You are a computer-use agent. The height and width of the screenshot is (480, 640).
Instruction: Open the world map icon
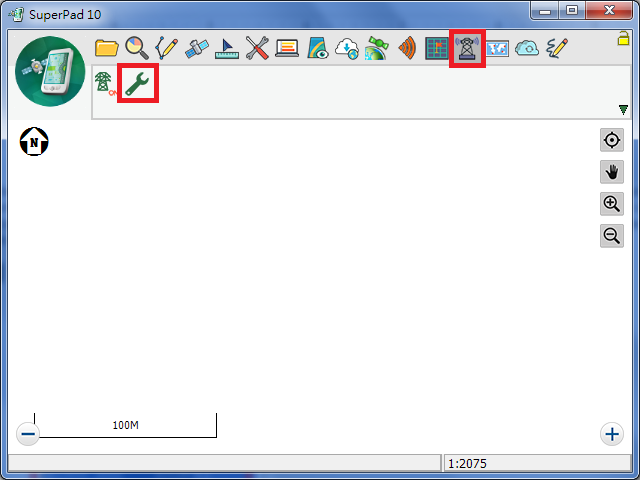click(498, 49)
